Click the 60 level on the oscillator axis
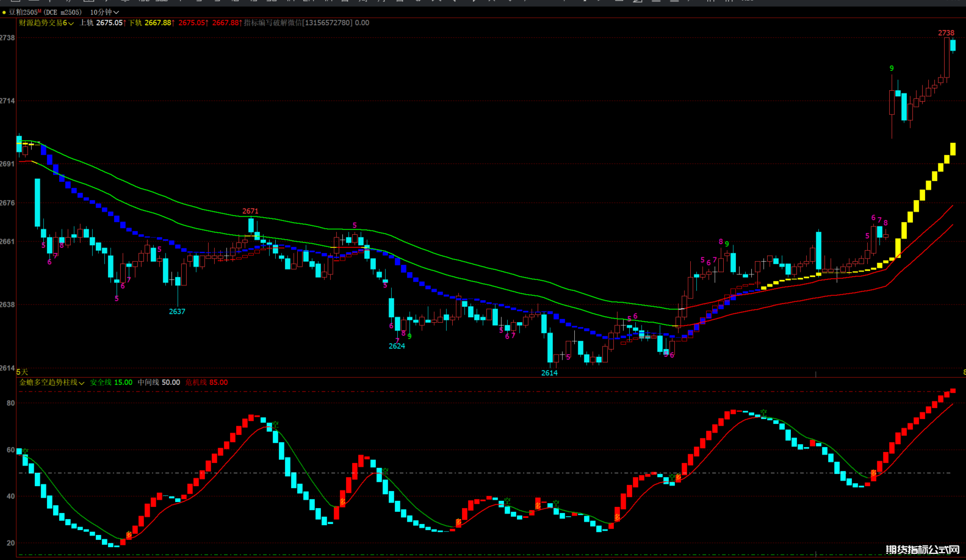Viewport: 966px width, 560px height. [x=10, y=450]
